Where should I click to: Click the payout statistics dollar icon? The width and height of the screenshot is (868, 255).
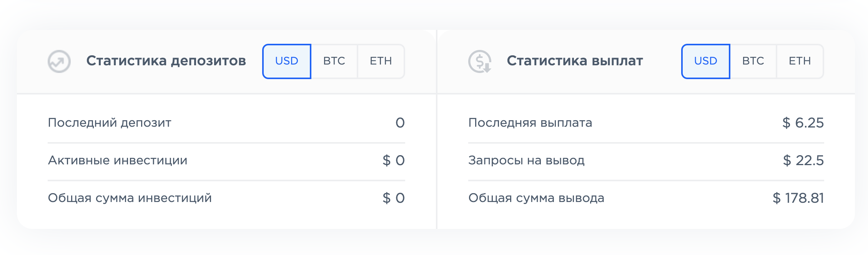click(x=480, y=61)
